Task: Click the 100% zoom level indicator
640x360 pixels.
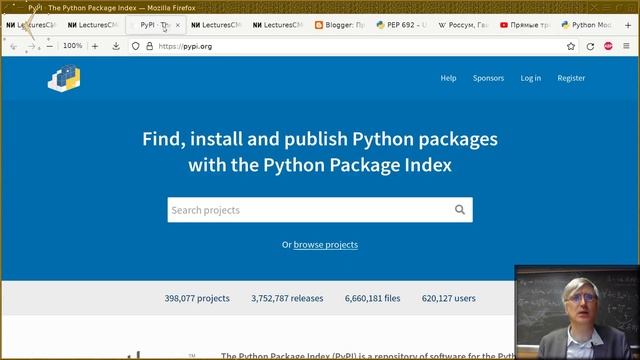Action: (73, 46)
